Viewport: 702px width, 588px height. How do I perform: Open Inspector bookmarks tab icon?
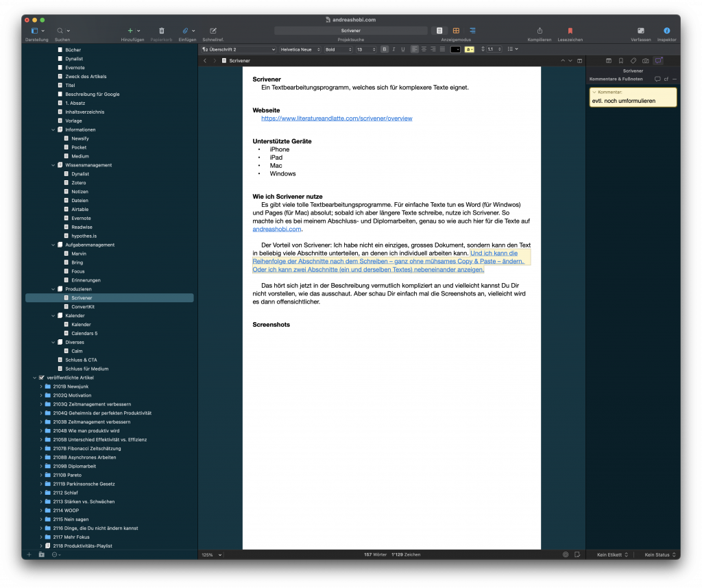(621, 61)
